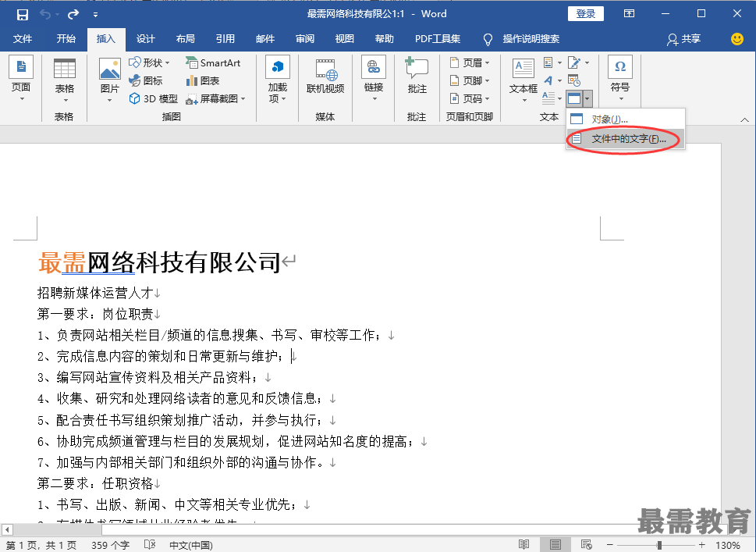Insert a 图表 chart
The width and height of the screenshot is (756, 552).
pos(203,80)
